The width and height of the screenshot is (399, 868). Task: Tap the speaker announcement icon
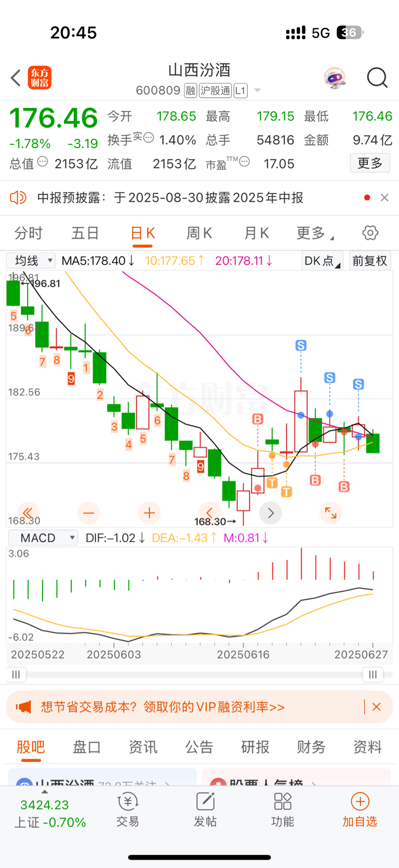pyautogui.click(x=18, y=198)
